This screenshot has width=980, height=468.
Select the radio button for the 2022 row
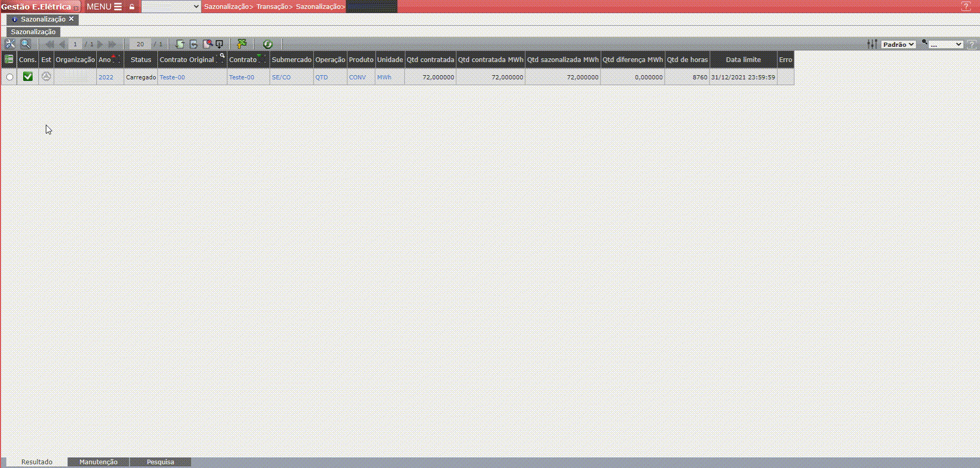pos(9,77)
